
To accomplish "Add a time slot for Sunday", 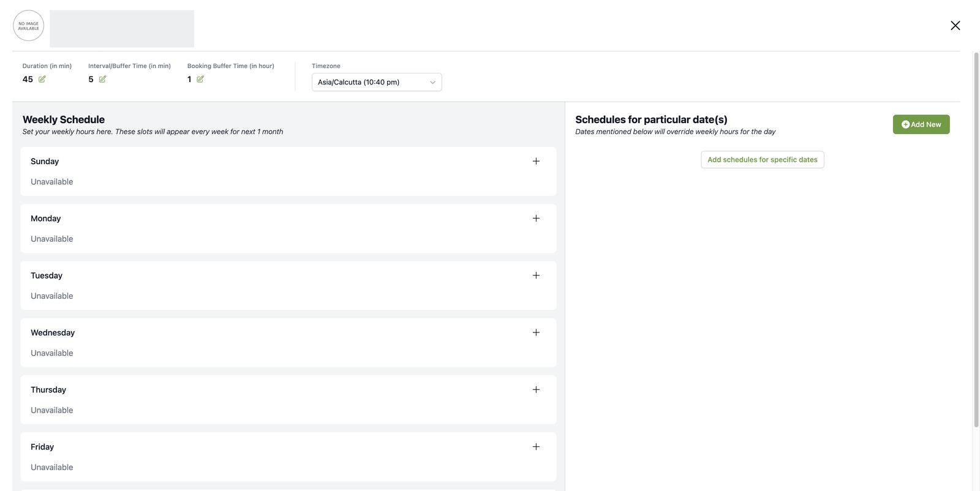I will (x=536, y=161).
